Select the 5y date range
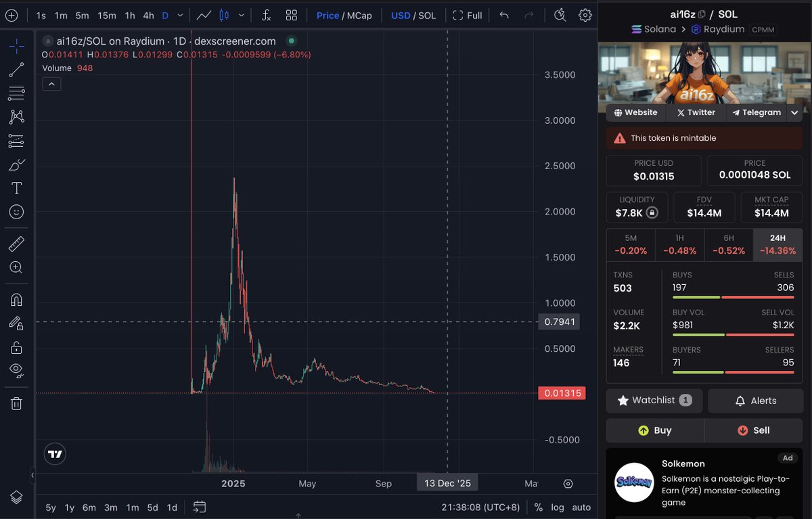 [51, 507]
